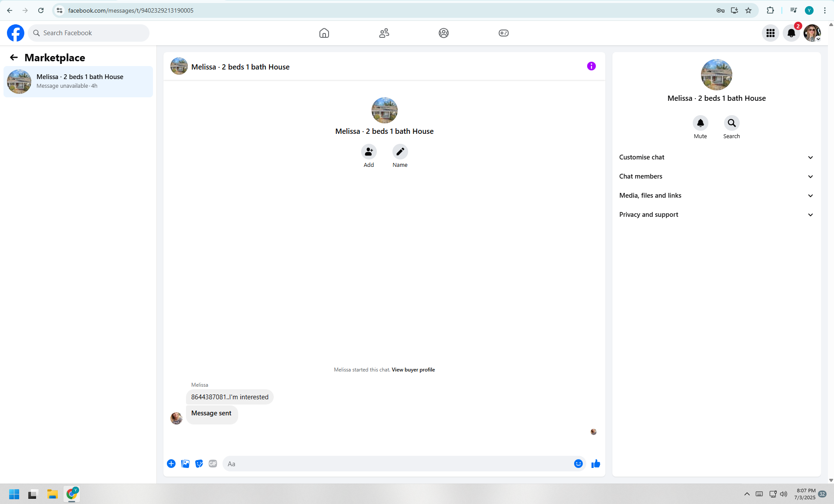The height and width of the screenshot is (504, 834).
Task: Click View buyer profile link
Action: click(413, 370)
